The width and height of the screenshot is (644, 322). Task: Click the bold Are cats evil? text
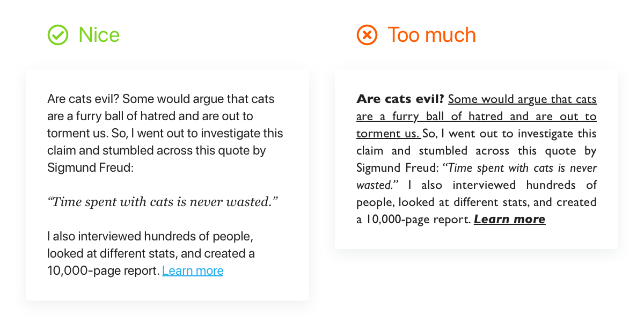coord(400,99)
